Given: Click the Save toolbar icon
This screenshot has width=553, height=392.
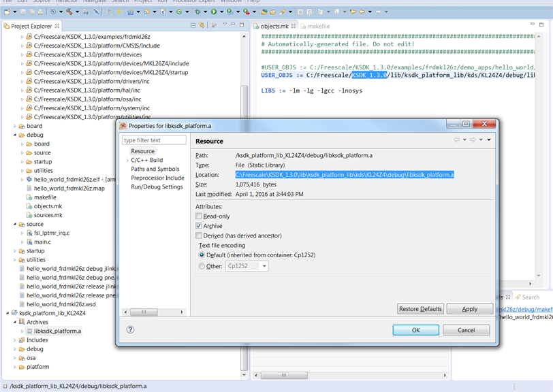Looking at the screenshot, I should tap(23, 12).
